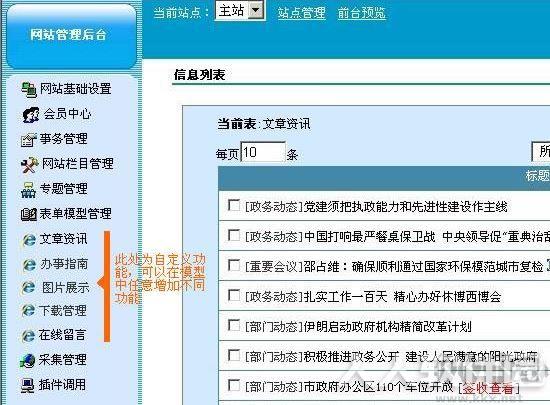Viewport: 550px width, 405px height.
Task: Click the IE icon beside 在线留言
Action: click(x=28, y=336)
